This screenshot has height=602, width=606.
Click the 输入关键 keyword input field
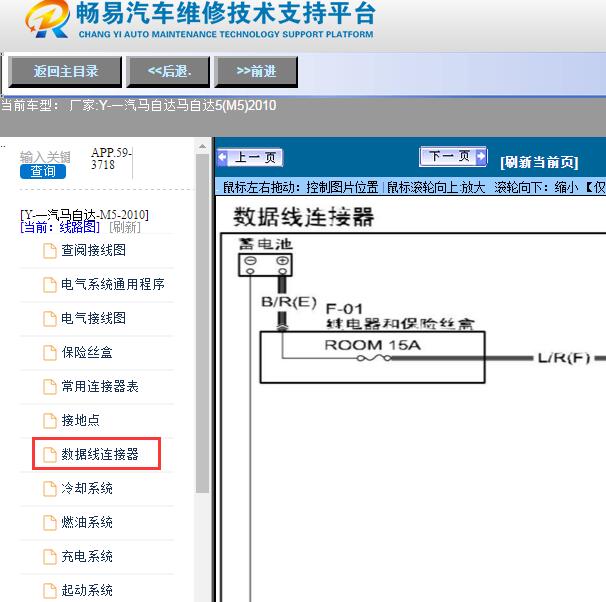coord(45,157)
